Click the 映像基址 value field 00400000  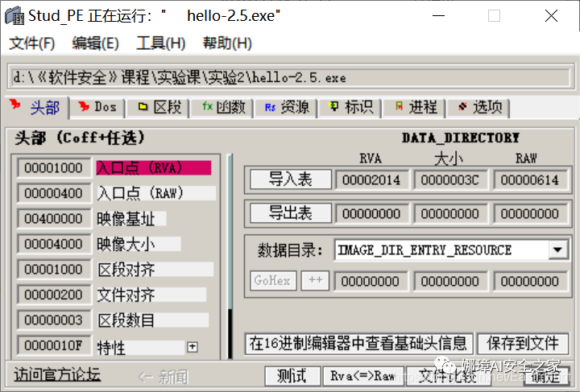click(x=54, y=219)
